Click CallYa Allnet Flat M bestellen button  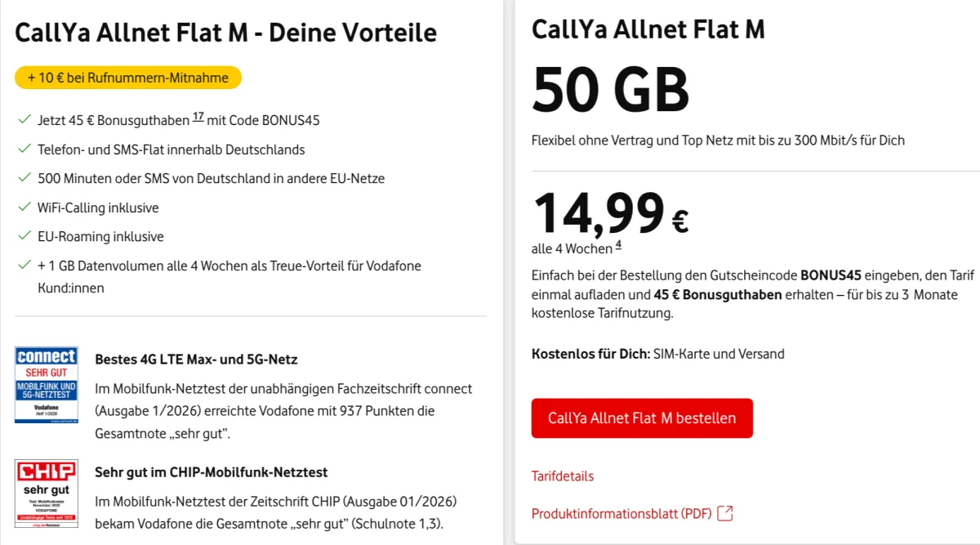642,418
